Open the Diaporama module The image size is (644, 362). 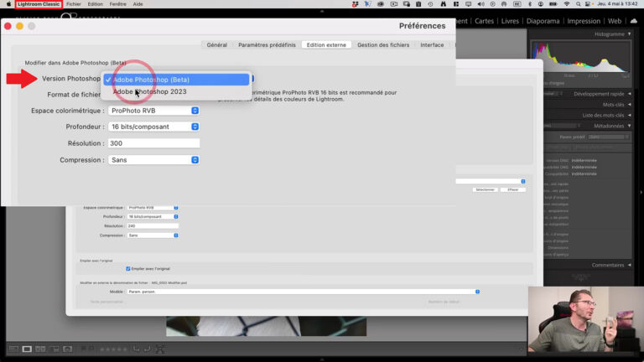pyautogui.click(x=543, y=21)
